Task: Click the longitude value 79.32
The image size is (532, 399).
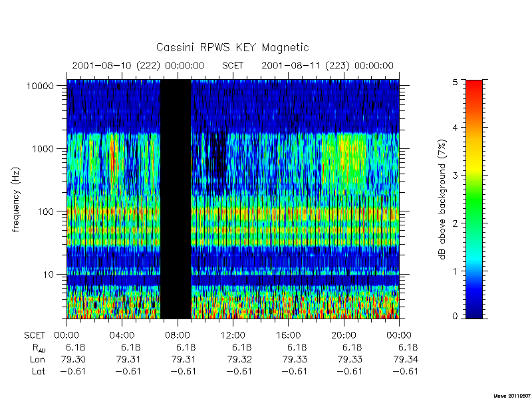Action: [239, 359]
